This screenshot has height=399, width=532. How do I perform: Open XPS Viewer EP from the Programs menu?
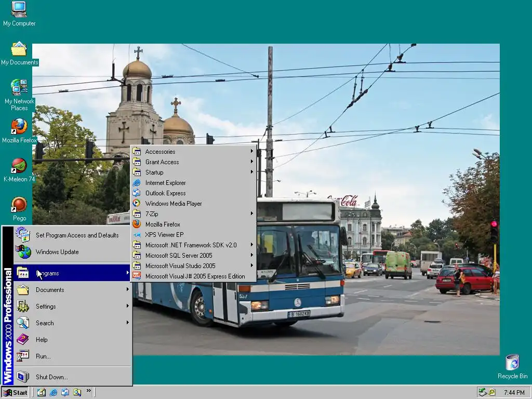tap(193, 234)
